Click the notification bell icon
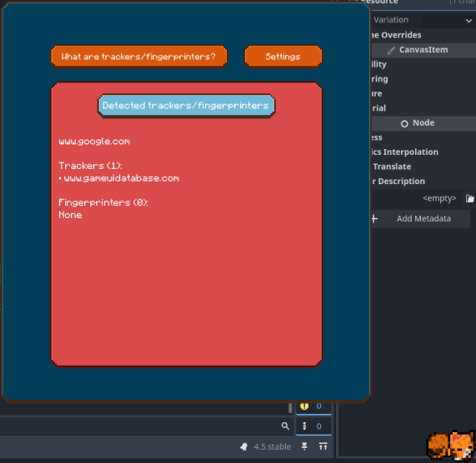 point(243,446)
